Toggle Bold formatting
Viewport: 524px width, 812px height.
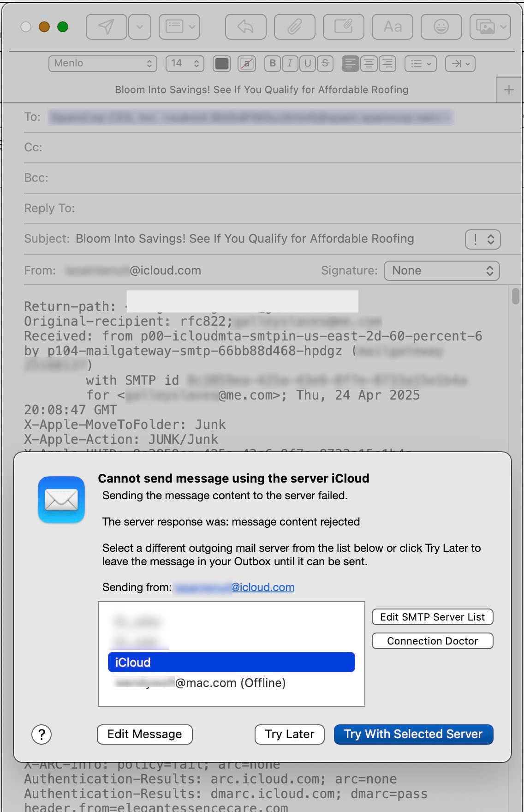pyautogui.click(x=273, y=64)
